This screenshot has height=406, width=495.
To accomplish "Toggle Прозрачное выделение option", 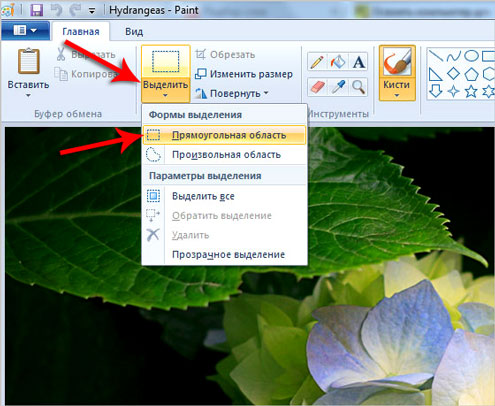I will point(224,255).
